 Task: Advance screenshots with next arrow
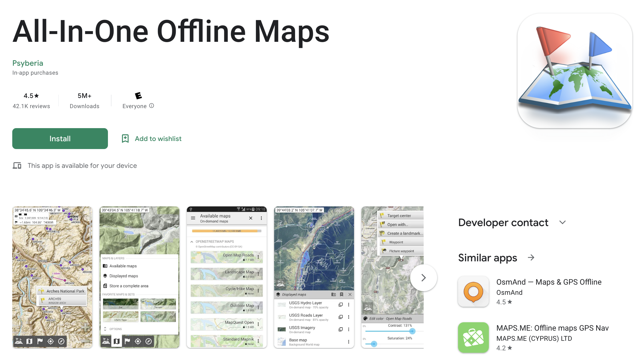click(424, 278)
